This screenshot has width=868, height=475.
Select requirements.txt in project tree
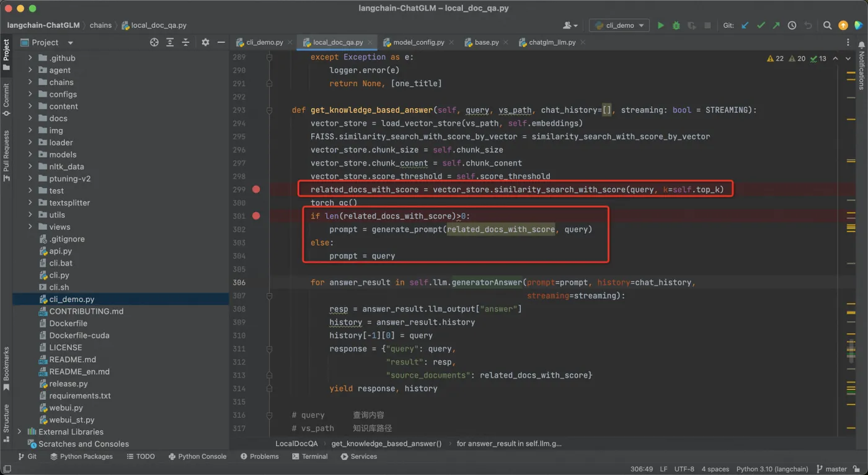pos(80,396)
